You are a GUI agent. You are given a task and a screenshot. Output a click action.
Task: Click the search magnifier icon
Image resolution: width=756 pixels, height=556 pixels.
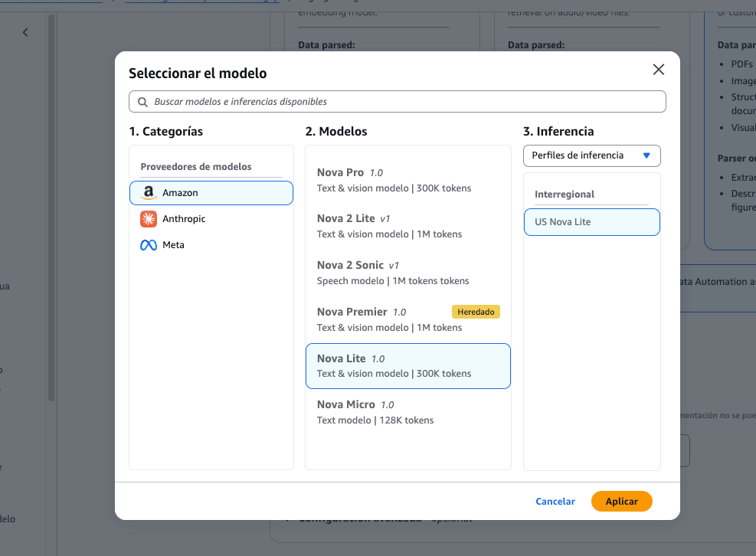tap(142, 102)
